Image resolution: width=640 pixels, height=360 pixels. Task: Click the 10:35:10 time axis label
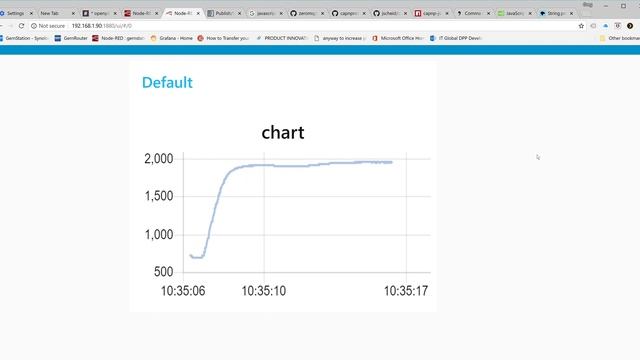264,291
